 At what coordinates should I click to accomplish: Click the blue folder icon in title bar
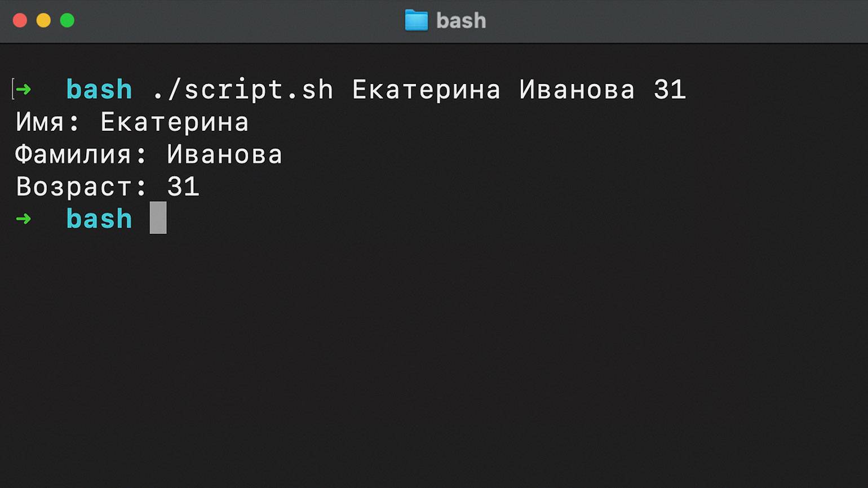(417, 20)
